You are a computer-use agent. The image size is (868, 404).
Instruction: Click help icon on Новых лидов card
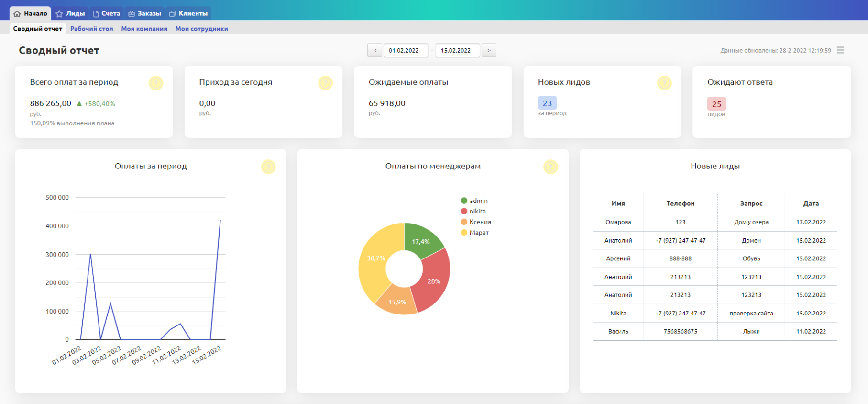pos(664,83)
